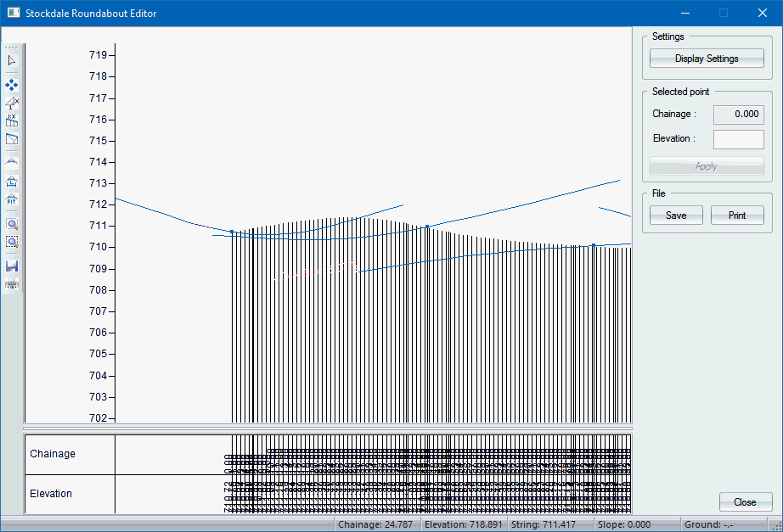Click the Close button at bottom right

point(745,502)
